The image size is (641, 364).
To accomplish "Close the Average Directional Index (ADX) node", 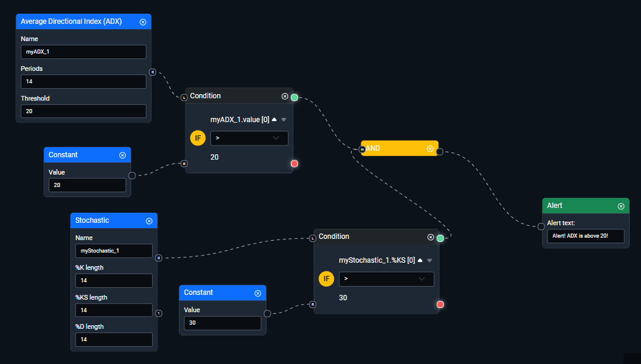I will [143, 22].
